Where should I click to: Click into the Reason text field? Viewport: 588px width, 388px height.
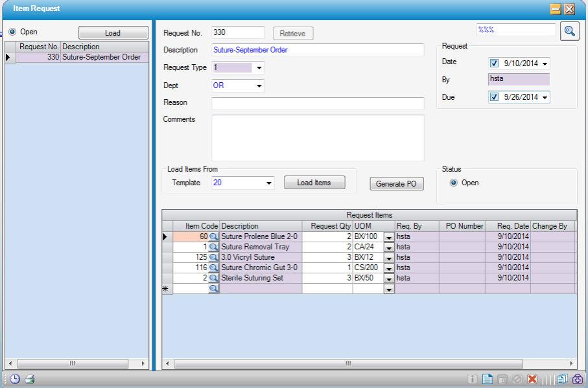[x=318, y=103]
